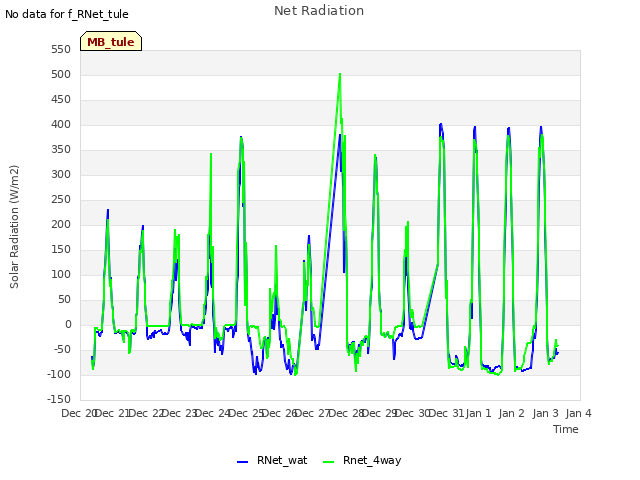Image resolution: width=640 pixels, height=480 pixels.
Task: Click the 550 y-axis tick label
Action: (x=61, y=49)
